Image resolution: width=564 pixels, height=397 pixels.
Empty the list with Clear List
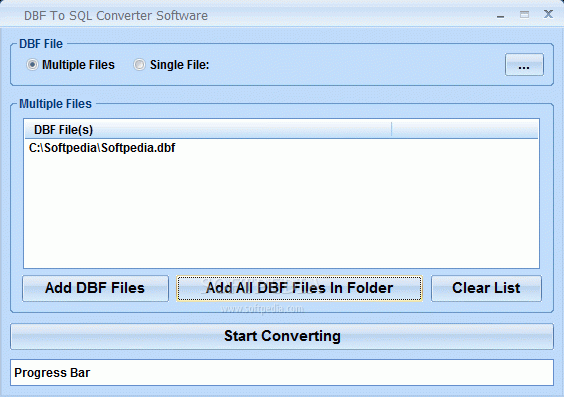pos(486,288)
